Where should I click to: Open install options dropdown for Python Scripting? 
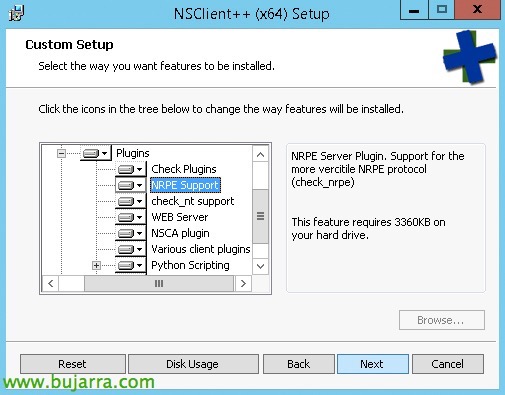pos(131,265)
